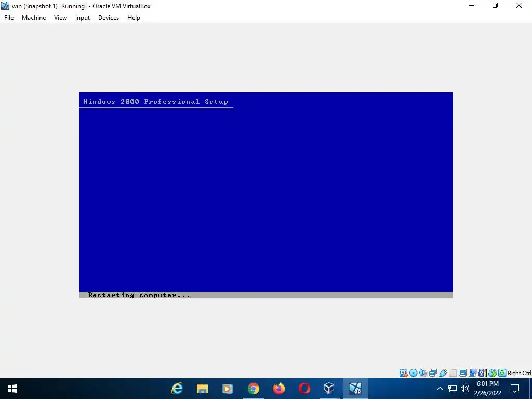
Task: Select the running XP VM taskbar icon
Action: click(x=355, y=389)
